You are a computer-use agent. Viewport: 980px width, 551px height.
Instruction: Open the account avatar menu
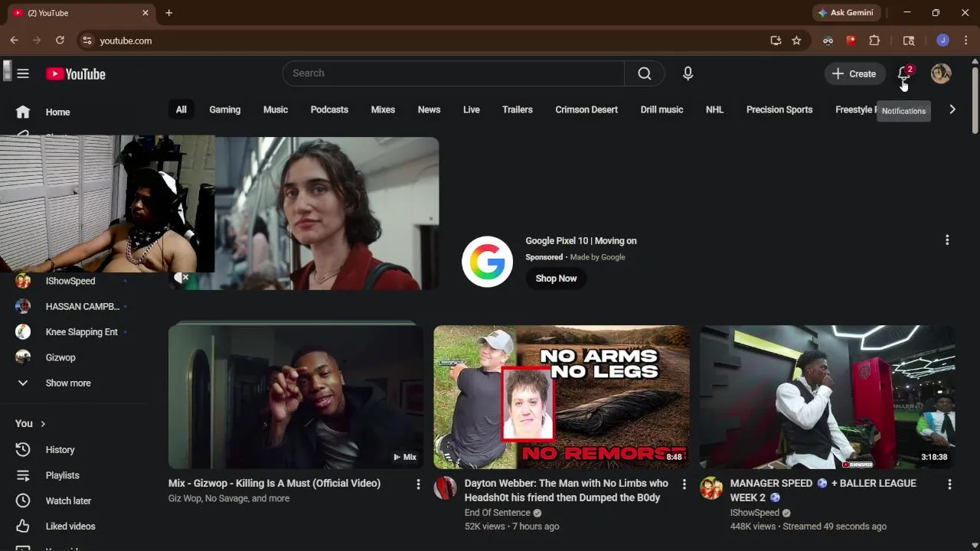tap(941, 73)
